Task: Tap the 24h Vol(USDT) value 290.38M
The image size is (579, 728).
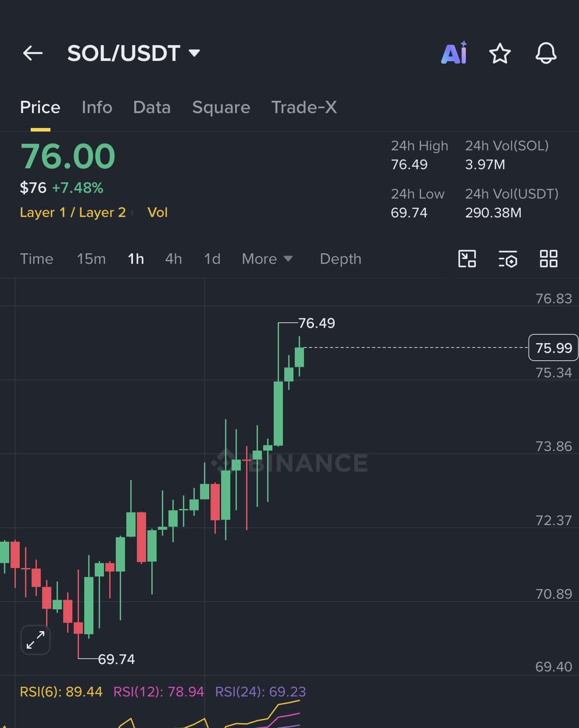Action: 493,213
